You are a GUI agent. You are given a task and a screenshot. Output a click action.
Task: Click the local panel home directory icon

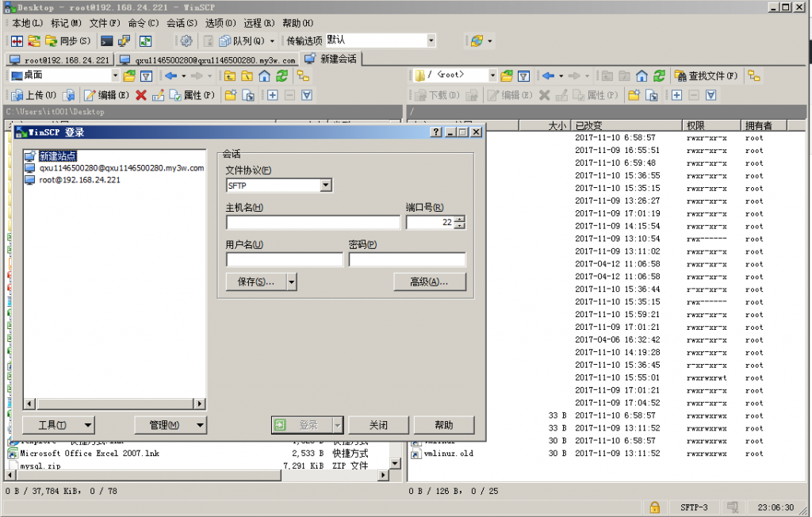[265, 76]
